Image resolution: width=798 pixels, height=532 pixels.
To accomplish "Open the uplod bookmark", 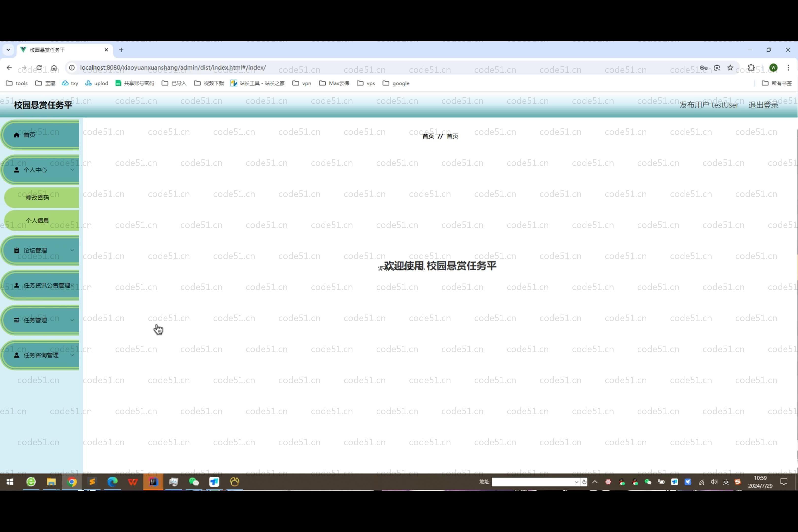I will click(97, 83).
